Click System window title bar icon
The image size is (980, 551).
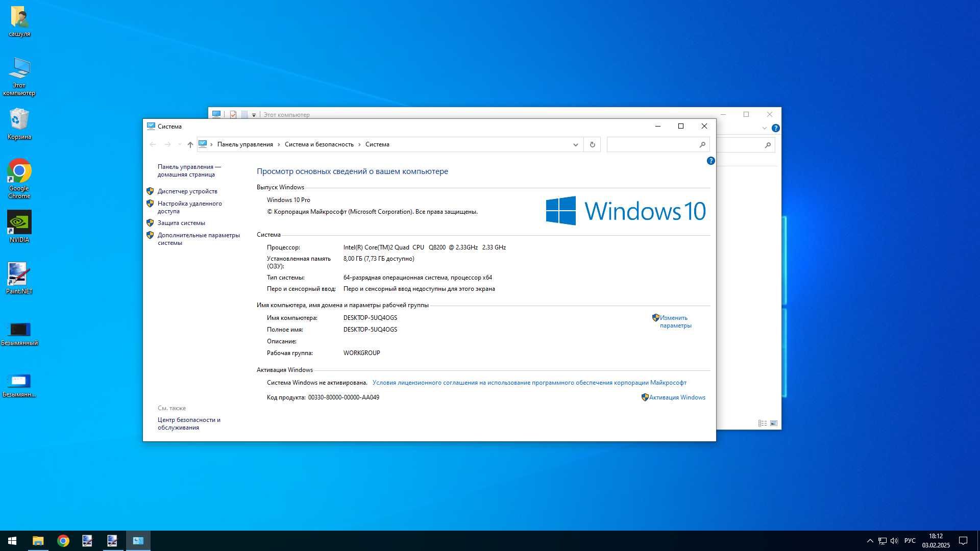(151, 126)
